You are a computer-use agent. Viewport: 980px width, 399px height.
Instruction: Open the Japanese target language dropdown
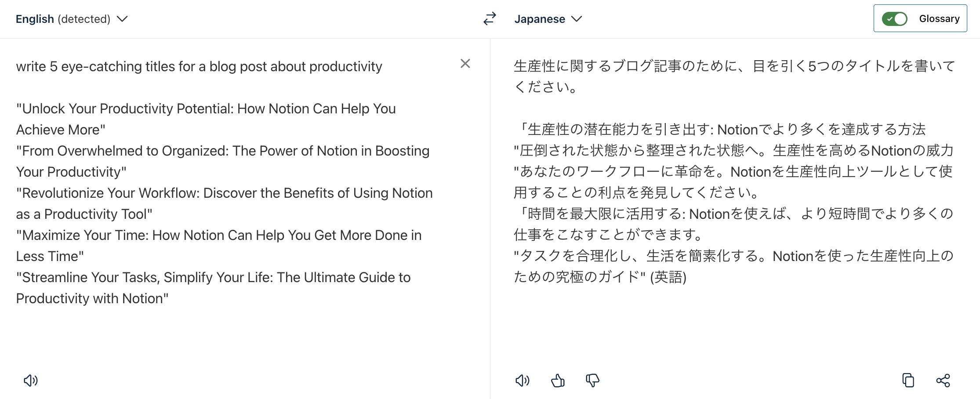click(x=540, y=19)
